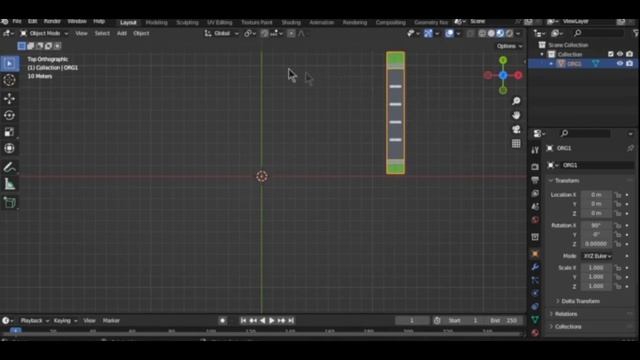The image size is (640, 360).
Task: Select the Scale tool
Action: coord(9,131)
